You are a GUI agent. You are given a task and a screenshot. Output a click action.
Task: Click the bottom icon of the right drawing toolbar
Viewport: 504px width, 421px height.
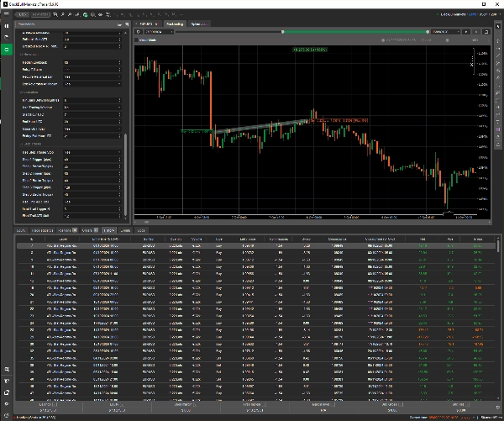pyautogui.click(x=498, y=145)
